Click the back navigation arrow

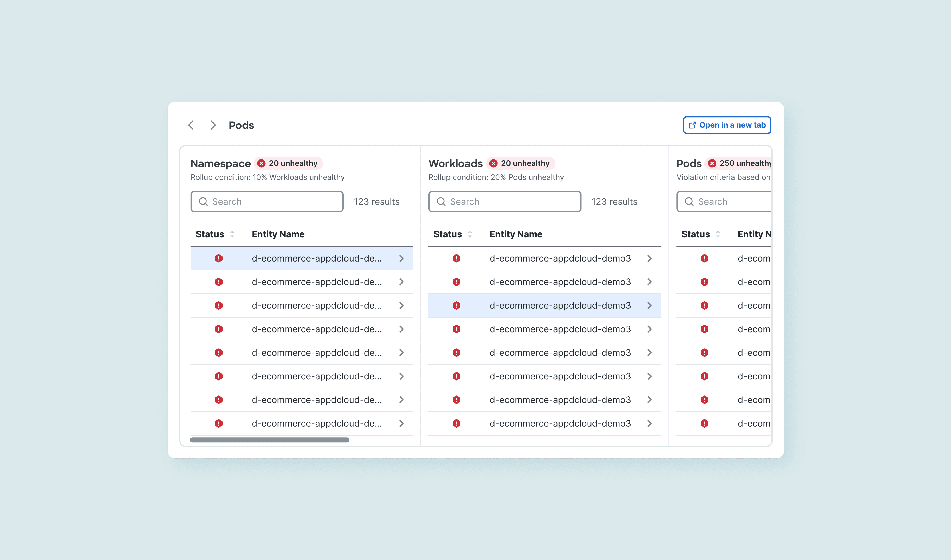coord(191,125)
